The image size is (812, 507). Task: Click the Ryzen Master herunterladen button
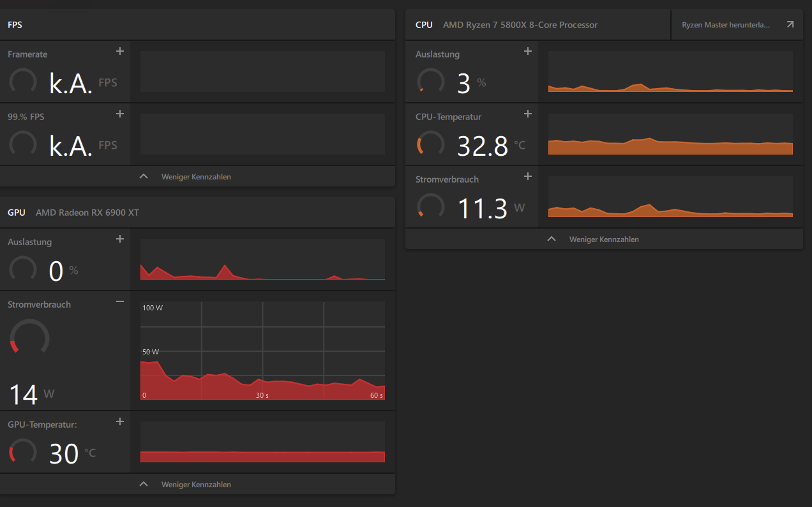pyautogui.click(x=737, y=25)
